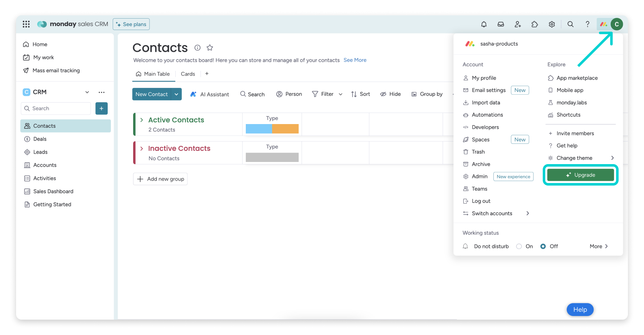
Task: Open monday.labs menu item
Action: (x=567, y=103)
